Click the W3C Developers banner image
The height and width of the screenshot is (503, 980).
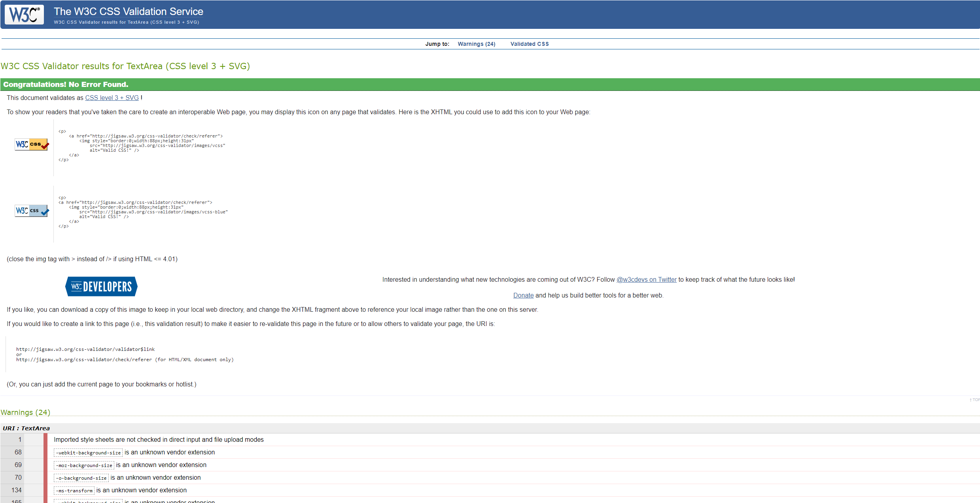101,286
